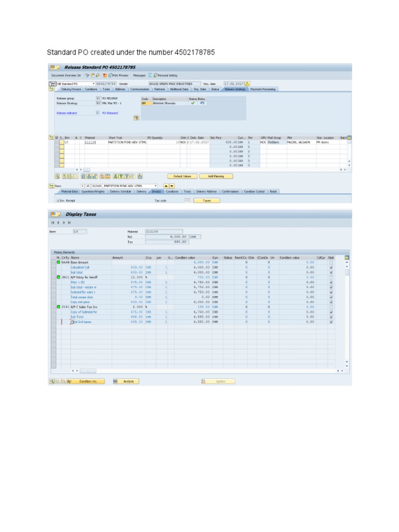This screenshot has width=399, height=532.
Task: Click the last icon in the item toolbar
Action: tap(140, 176)
